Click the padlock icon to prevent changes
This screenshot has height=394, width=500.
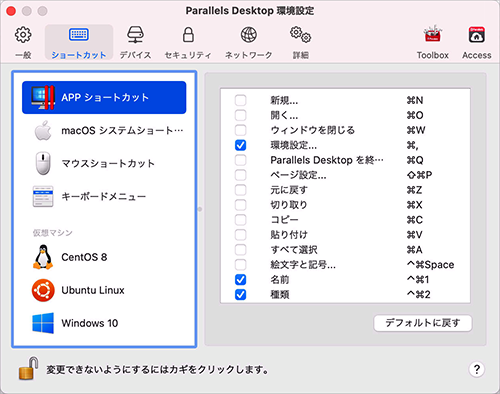coord(28,368)
